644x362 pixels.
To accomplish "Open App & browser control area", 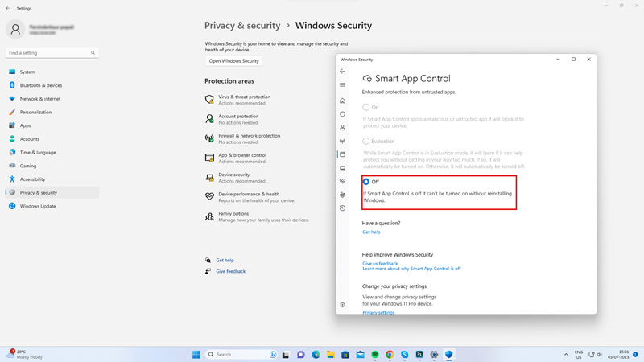I will click(x=236, y=158).
